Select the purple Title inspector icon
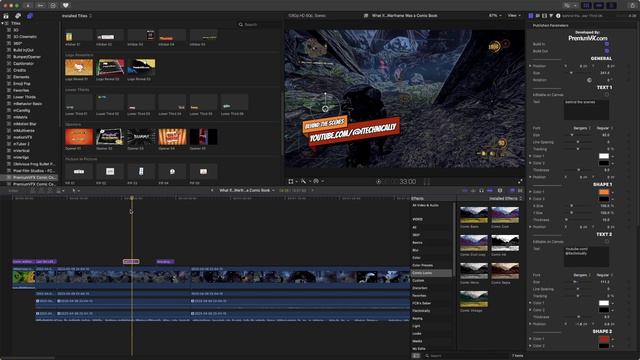The height and width of the screenshot is (360, 640). 531,16
